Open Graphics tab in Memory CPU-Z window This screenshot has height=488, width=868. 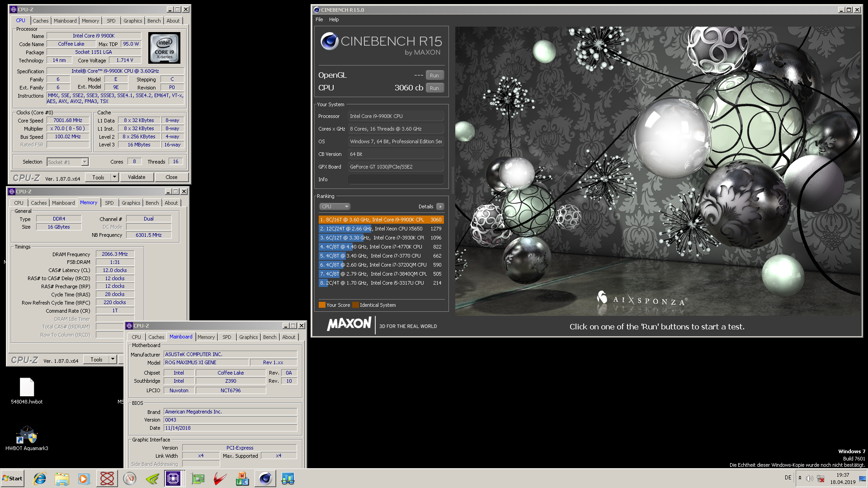click(x=131, y=203)
